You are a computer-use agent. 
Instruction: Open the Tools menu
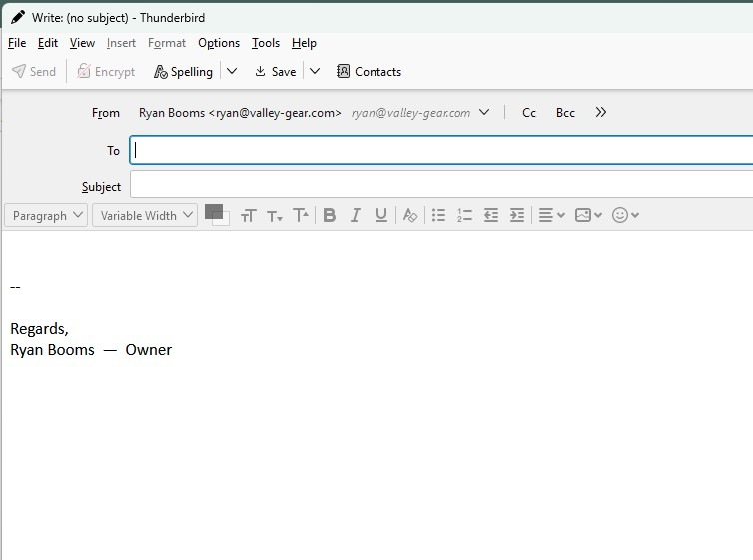coord(266,43)
